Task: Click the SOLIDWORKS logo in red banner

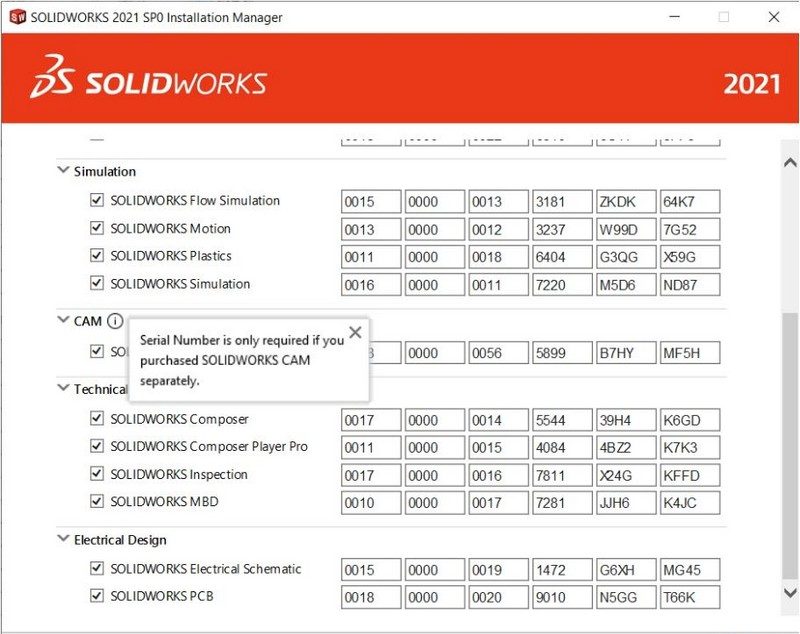Action: pos(148,78)
